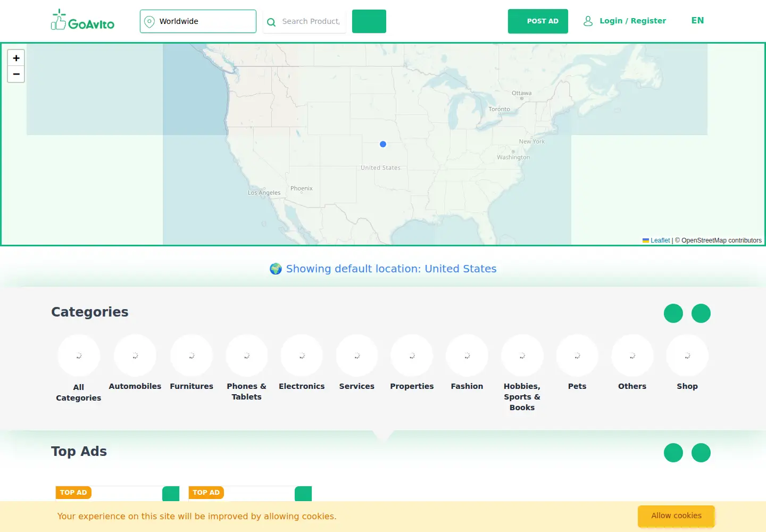The height and width of the screenshot is (532, 766).
Task: Click the Allow cookies button
Action: pyautogui.click(x=676, y=516)
